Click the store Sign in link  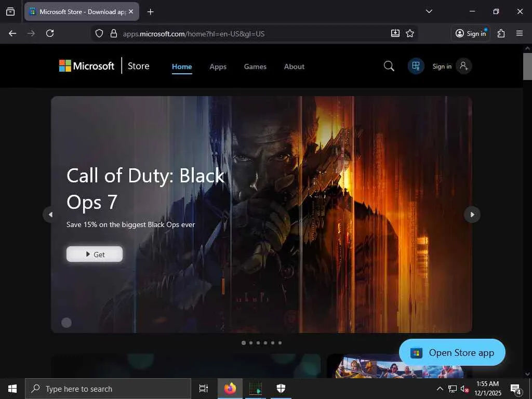click(442, 66)
